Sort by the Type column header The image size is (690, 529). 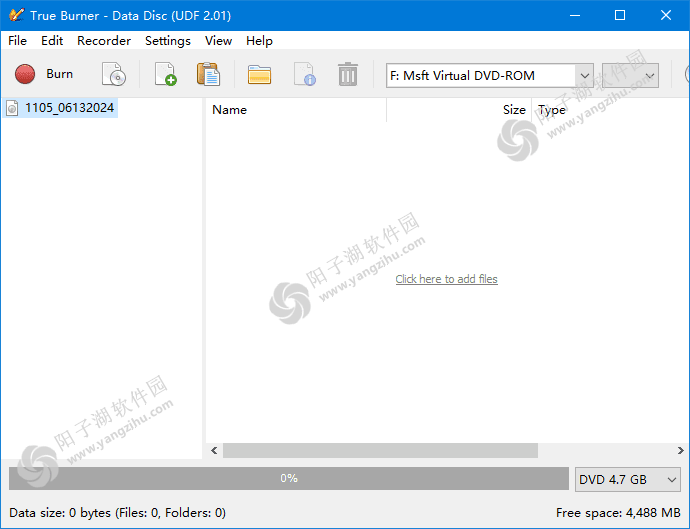[611, 110]
